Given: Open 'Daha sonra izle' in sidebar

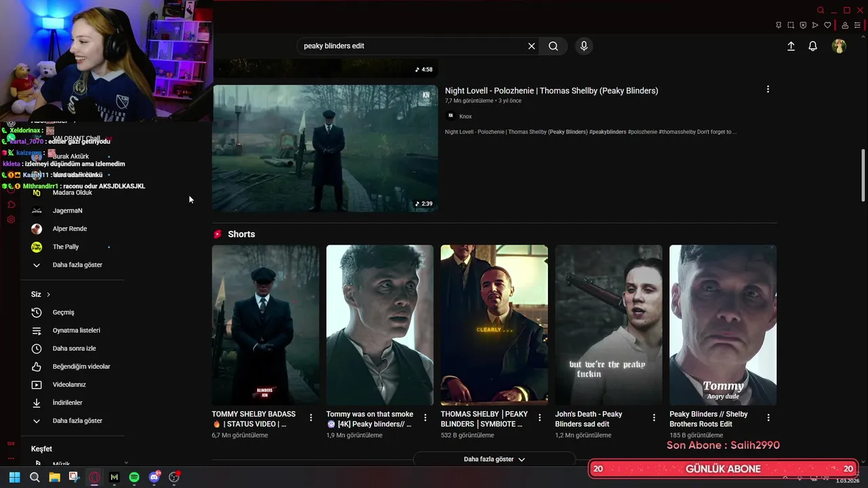Looking at the screenshot, I should click(72, 348).
